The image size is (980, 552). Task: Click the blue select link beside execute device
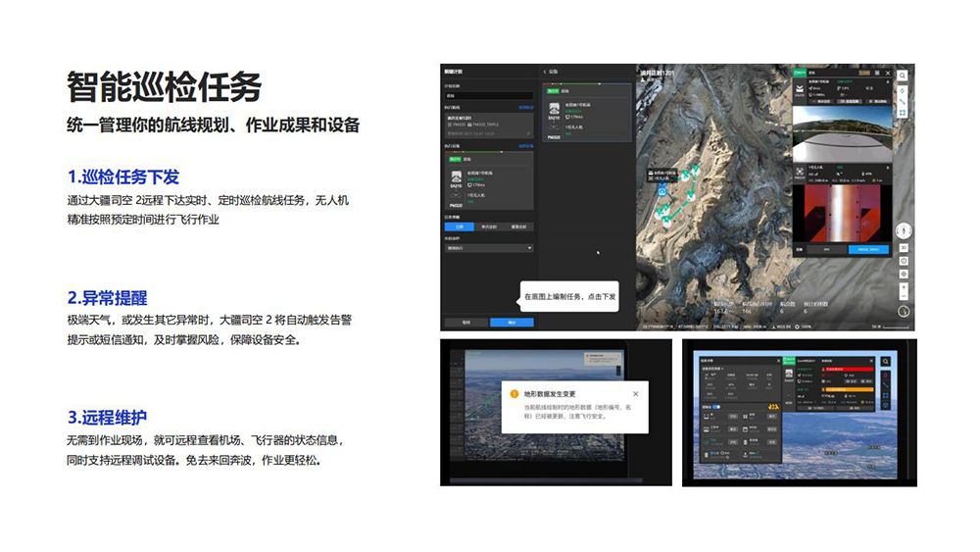click(525, 145)
